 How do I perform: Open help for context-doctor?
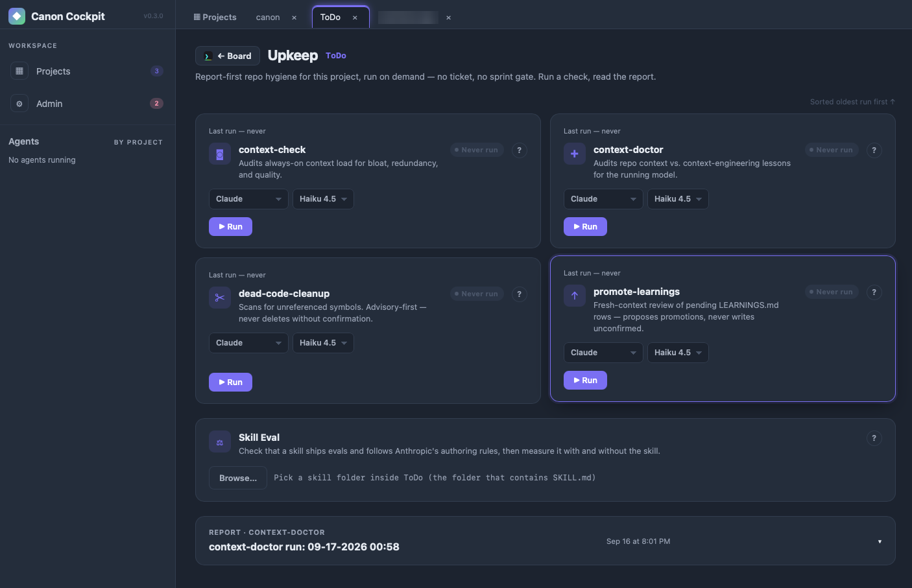point(874,150)
